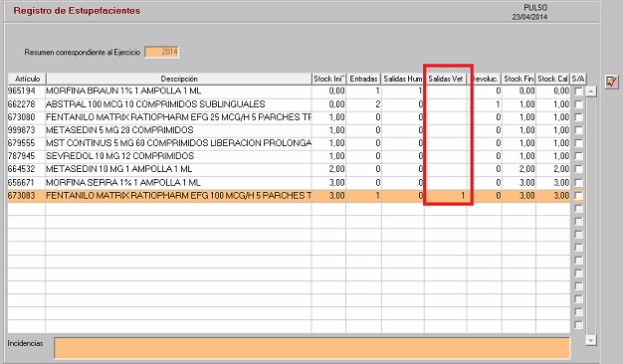Click Devoluc. value 1 in ABSTRAL row
623x364 pixels.
(498, 104)
